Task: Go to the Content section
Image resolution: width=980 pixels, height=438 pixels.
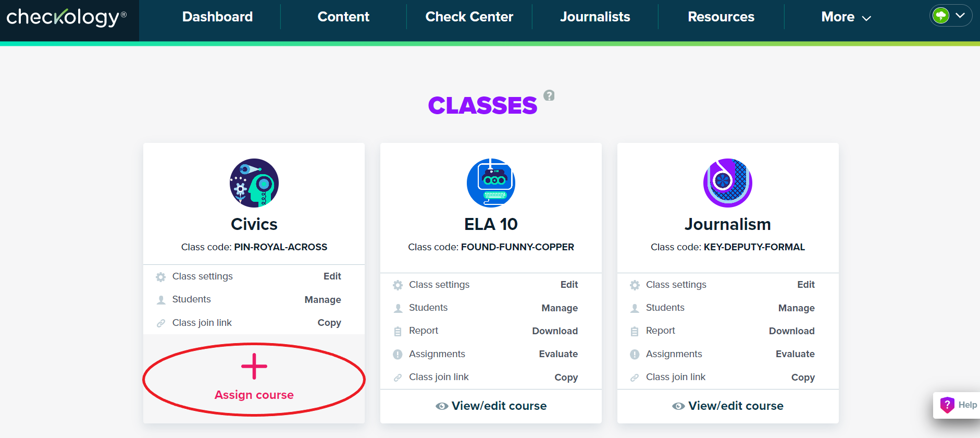Action: [x=343, y=17]
